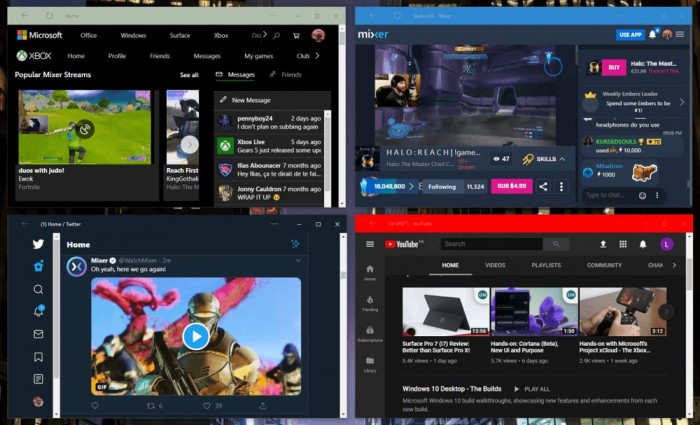Select the COMMUNITY tab on YouTube

(604, 265)
